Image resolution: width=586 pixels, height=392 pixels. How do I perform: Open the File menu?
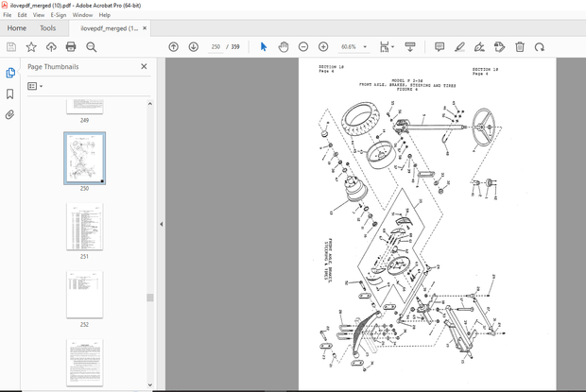[x=8, y=15]
